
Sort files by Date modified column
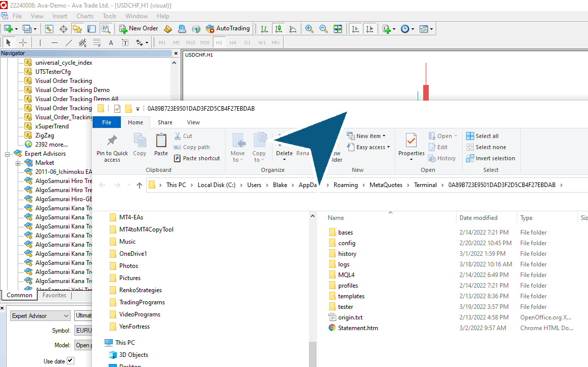478,218
